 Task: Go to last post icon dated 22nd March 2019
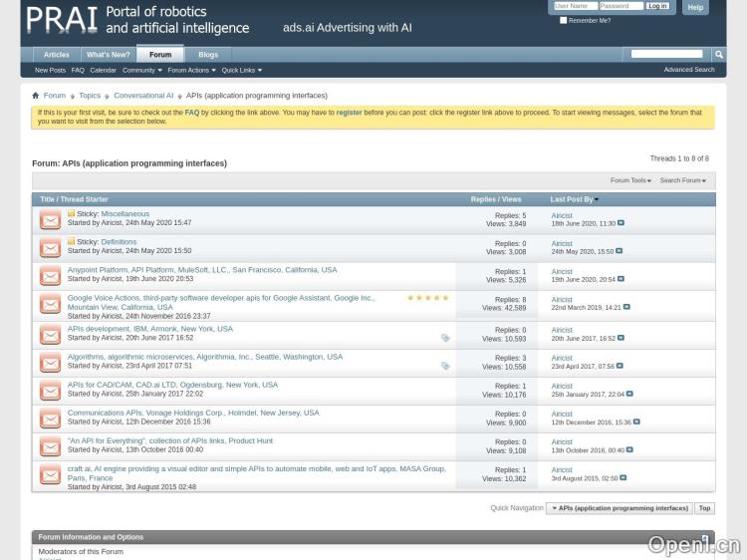[x=626, y=308]
